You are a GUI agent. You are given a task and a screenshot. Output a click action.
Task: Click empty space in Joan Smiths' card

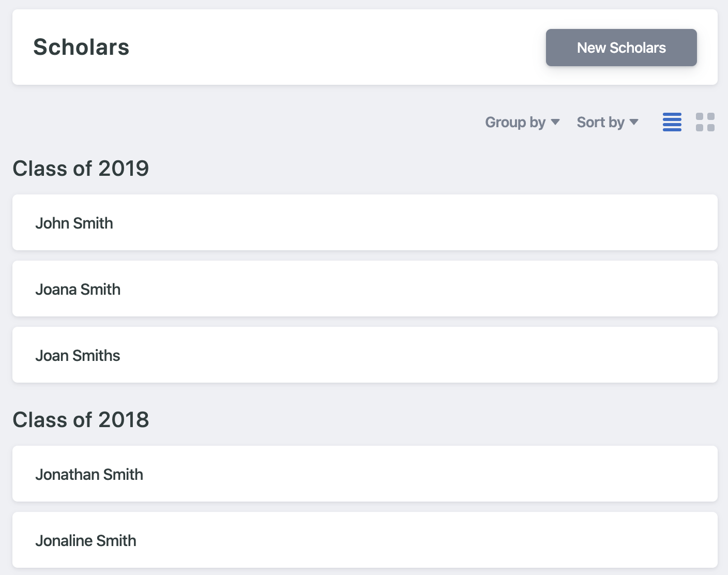coord(414,355)
